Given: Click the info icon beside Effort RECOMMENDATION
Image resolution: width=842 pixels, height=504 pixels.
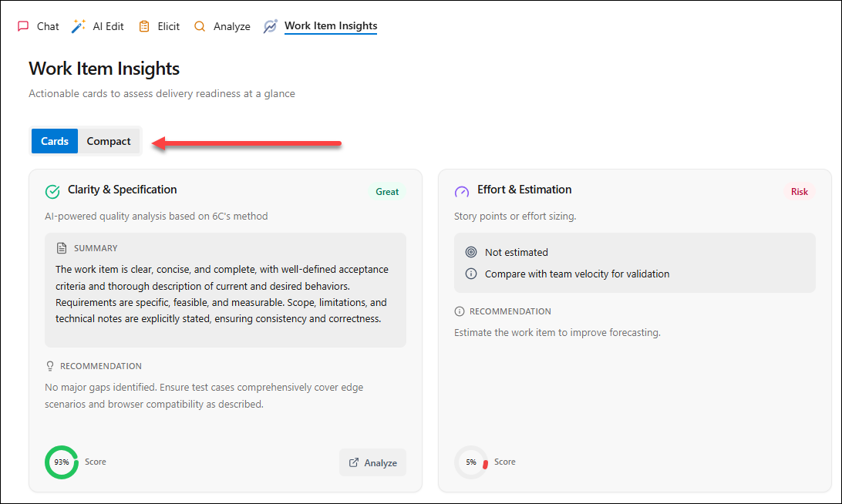Looking at the screenshot, I should coord(459,311).
